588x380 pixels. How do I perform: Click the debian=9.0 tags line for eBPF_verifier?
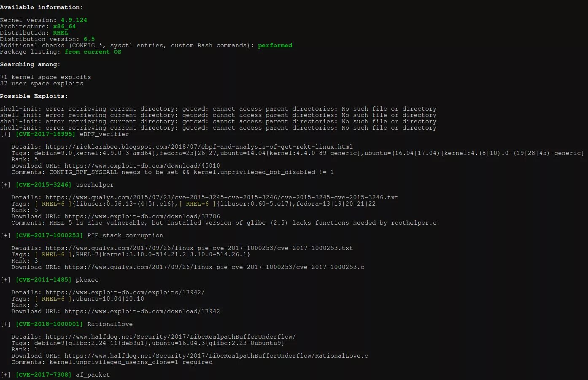point(298,153)
